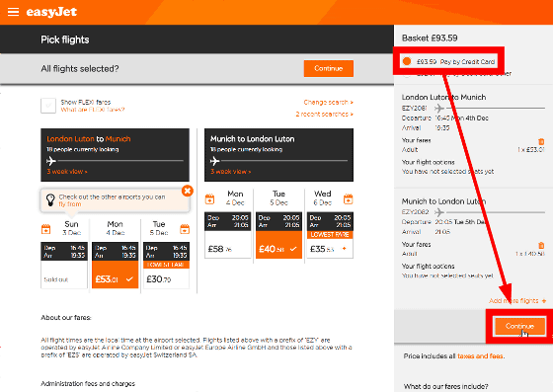Screen dimensions: 553x392
Task: Select the £40 Tue 5 Dec return fare
Action: click(278, 235)
